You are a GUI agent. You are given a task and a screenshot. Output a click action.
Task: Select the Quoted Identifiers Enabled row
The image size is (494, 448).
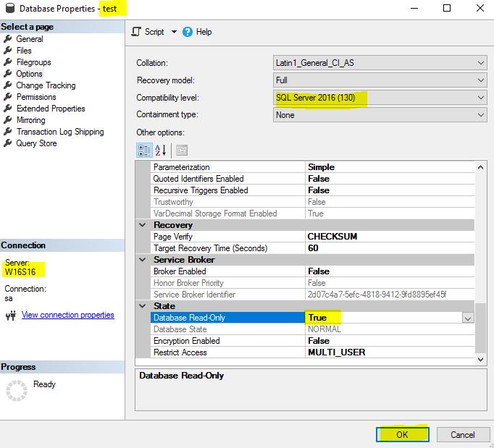[x=312, y=179]
